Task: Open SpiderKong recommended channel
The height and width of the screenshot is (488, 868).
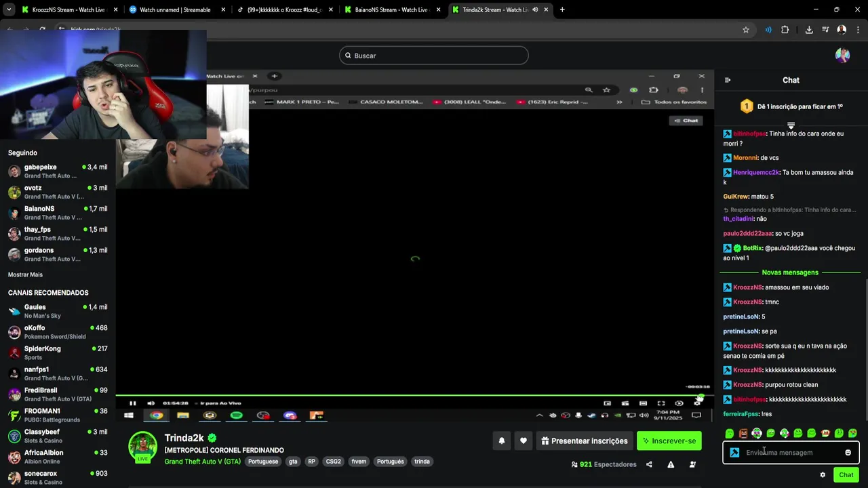Action: tap(58, 352)
